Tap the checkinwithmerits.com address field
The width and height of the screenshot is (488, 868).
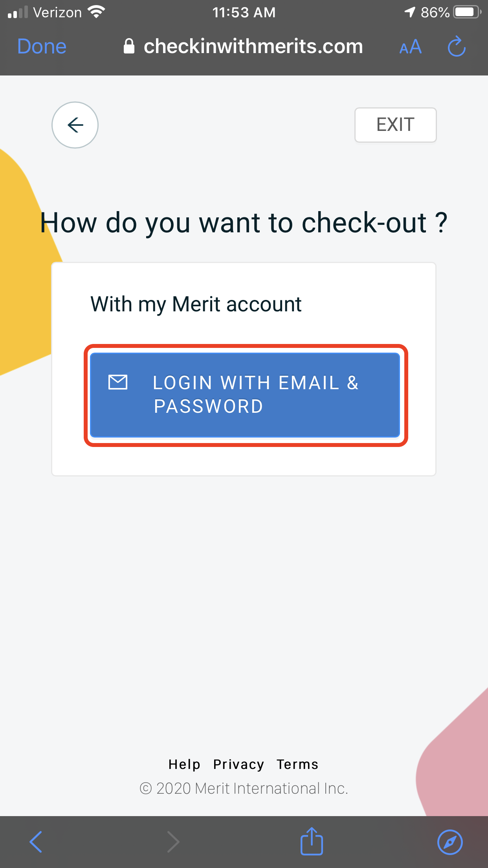[x=244, y=46]
